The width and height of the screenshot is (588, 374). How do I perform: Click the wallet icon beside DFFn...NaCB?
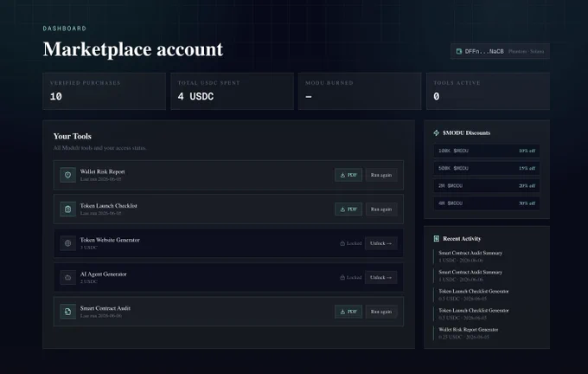pos(458,51)
